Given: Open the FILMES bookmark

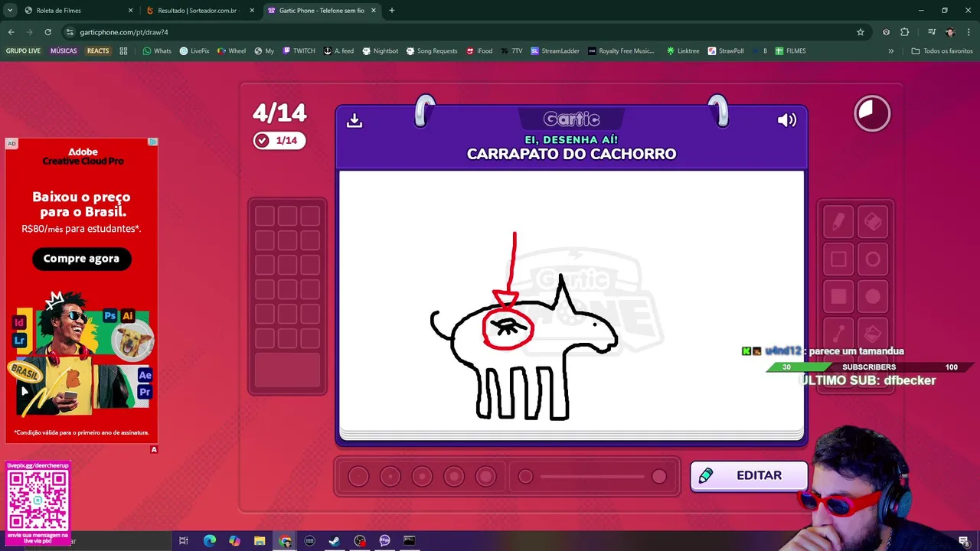Looking at the screenshot, I should click(x=790, y=51).
